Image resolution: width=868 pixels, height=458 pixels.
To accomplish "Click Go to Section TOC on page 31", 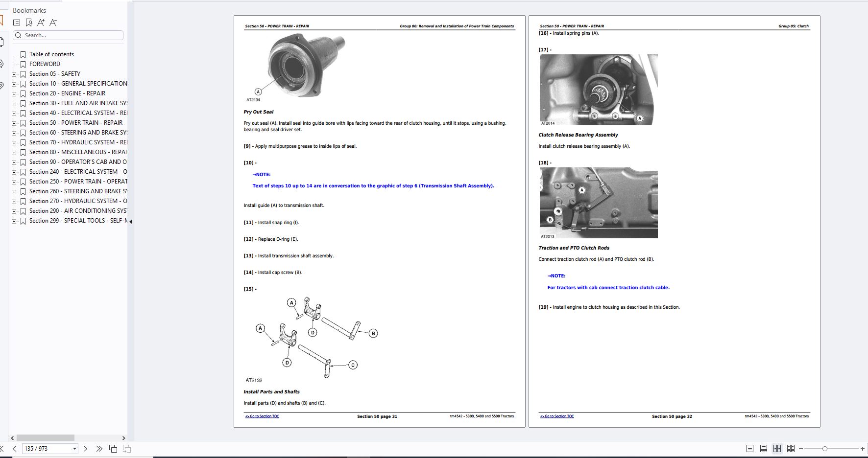I will (x=262, y=416).
